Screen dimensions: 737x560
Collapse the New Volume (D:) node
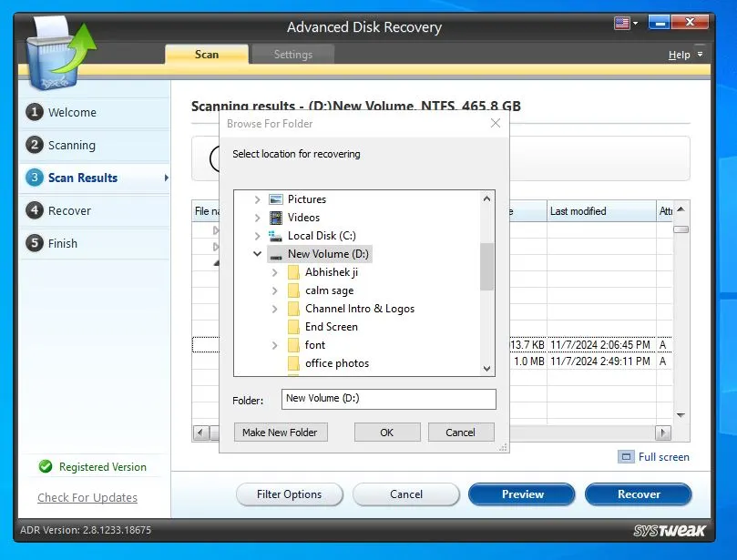pos(257,254)
